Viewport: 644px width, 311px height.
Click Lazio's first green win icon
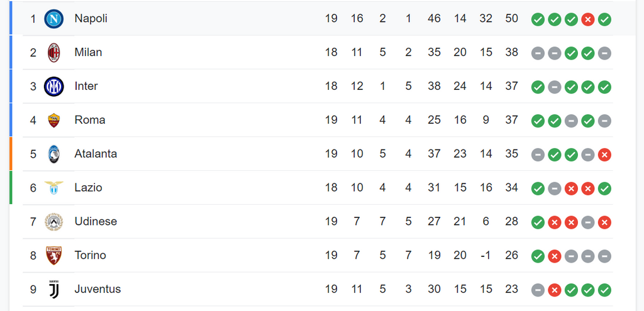[538, 188]
